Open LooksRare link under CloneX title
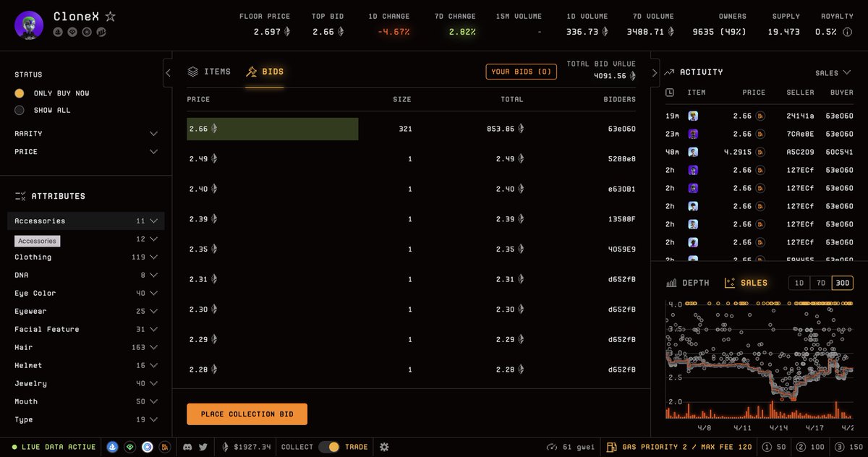 (72, 32)
